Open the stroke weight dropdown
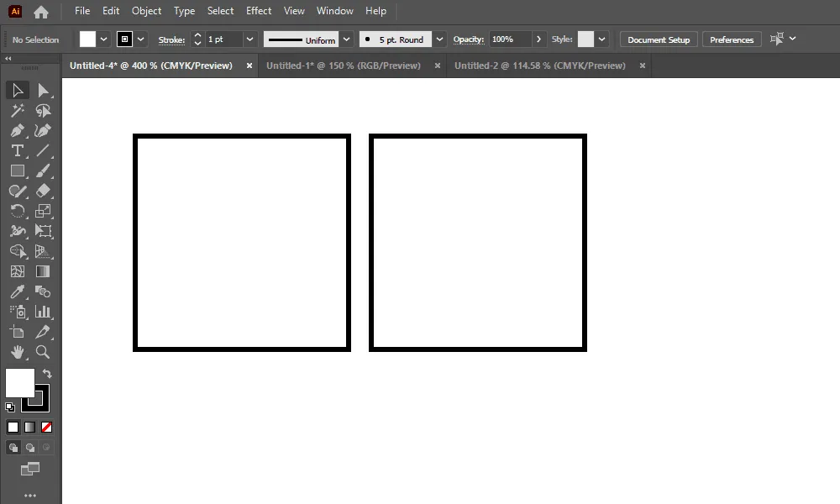 click(249, 39)
